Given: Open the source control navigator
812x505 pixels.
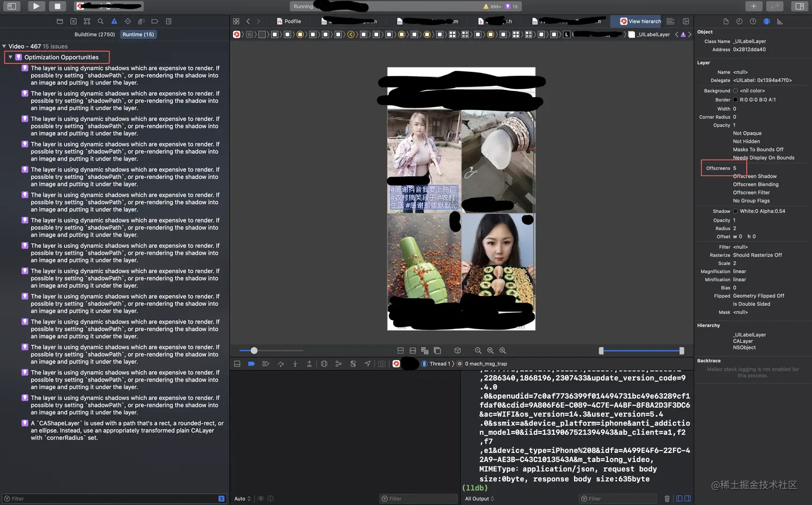Looking at the screenshot, I should pos(74,21).
